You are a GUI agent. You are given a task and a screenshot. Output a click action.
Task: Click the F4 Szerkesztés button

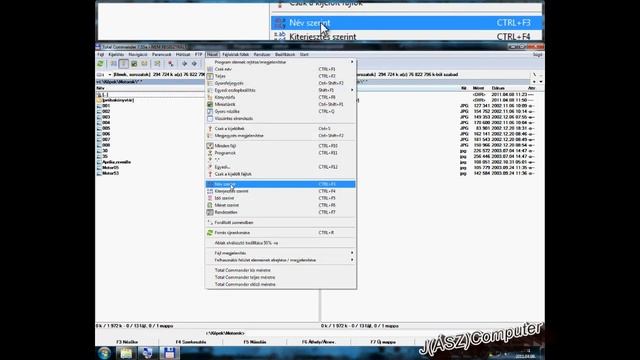coord(191,342)
